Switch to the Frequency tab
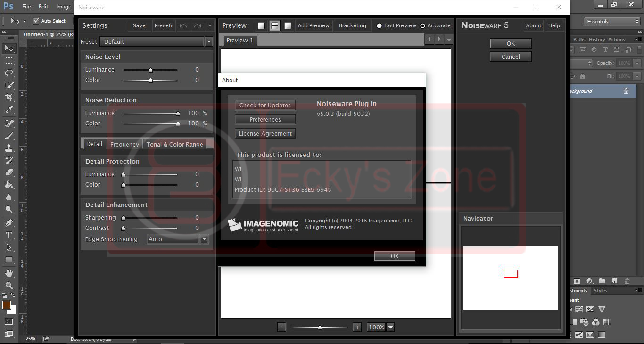644x344 pixels. [x=124, y=144]
